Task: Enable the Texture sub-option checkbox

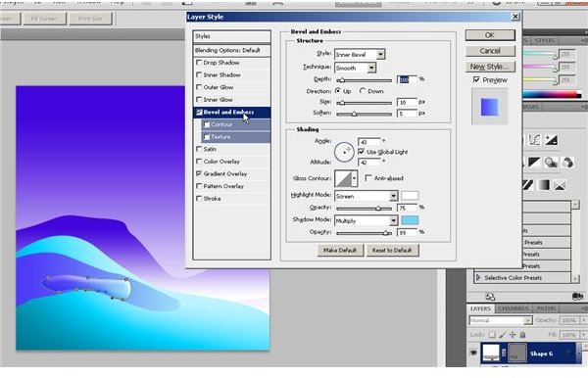Action: tap(207, 137)
